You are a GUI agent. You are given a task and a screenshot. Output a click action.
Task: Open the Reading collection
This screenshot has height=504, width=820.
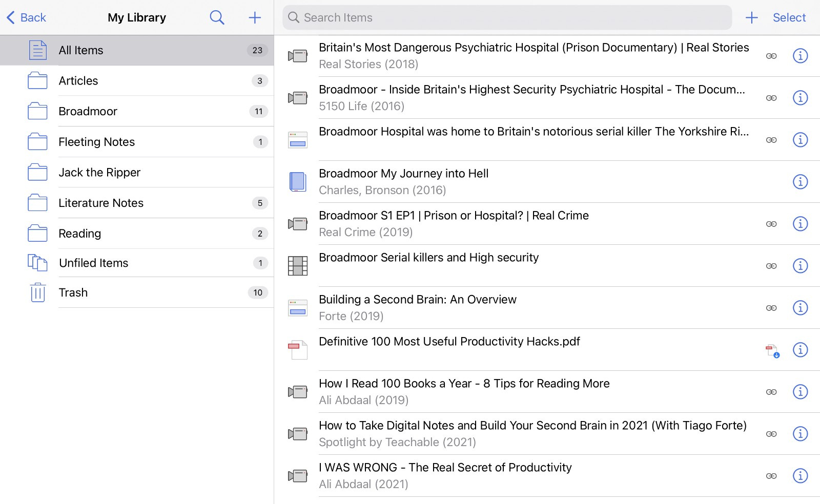pyautogui.click(x=137, y=233)
